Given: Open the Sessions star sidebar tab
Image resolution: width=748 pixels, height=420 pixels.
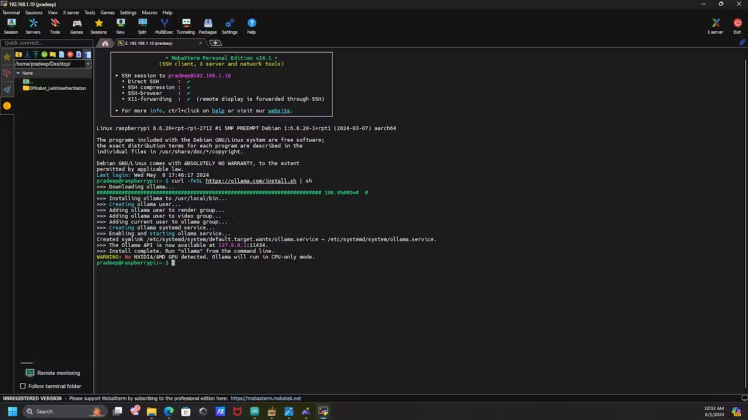Looking at the screenshot, I should (7, 57).
